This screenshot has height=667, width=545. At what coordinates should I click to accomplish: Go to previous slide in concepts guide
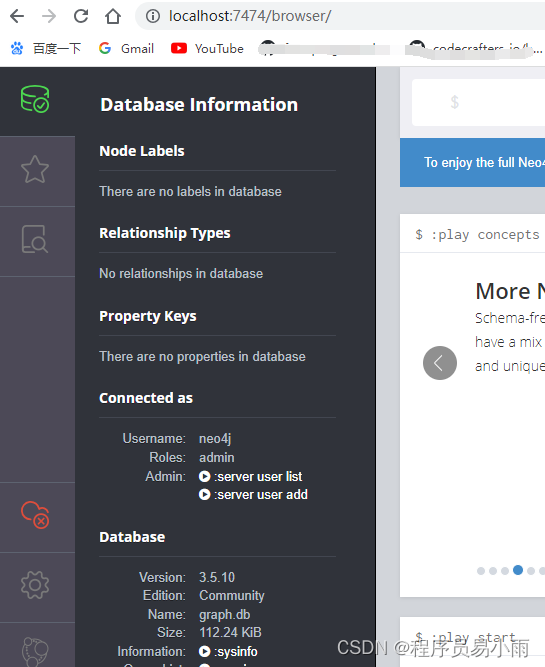pyautogui.click(x=440, y=363)
